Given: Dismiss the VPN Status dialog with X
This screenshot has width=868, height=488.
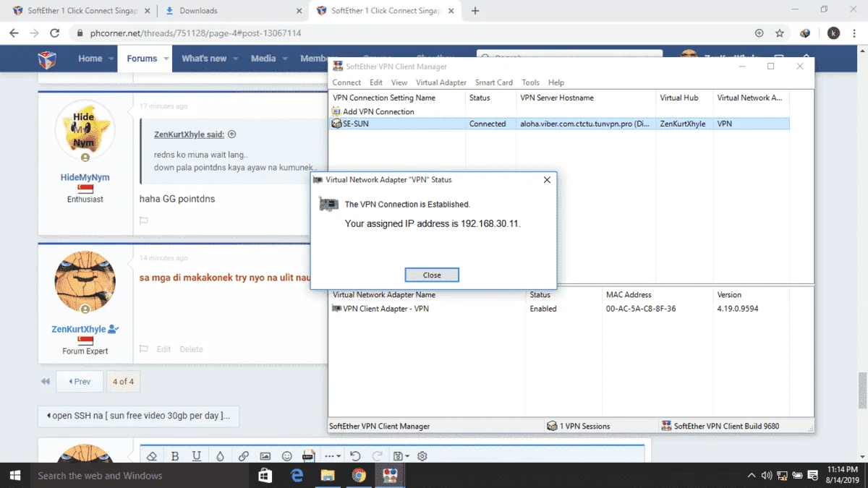Looking at the screenshot, I should coord(547,179).
